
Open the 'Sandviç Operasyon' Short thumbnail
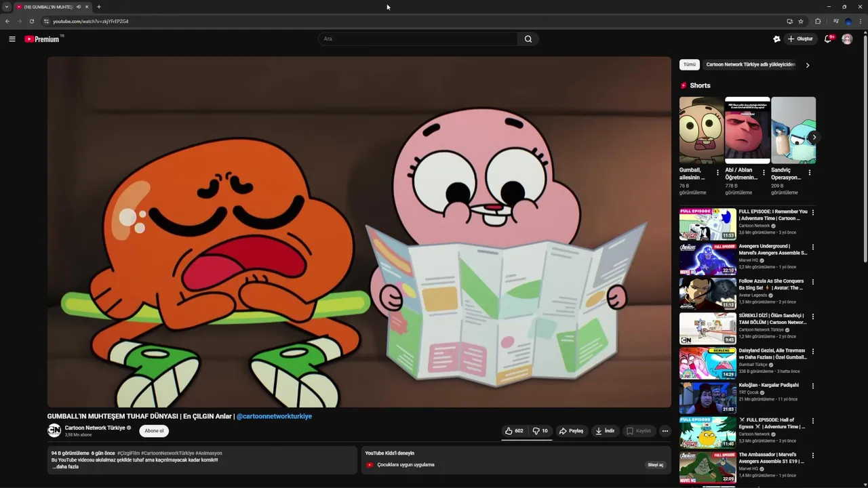coord(793,130)
